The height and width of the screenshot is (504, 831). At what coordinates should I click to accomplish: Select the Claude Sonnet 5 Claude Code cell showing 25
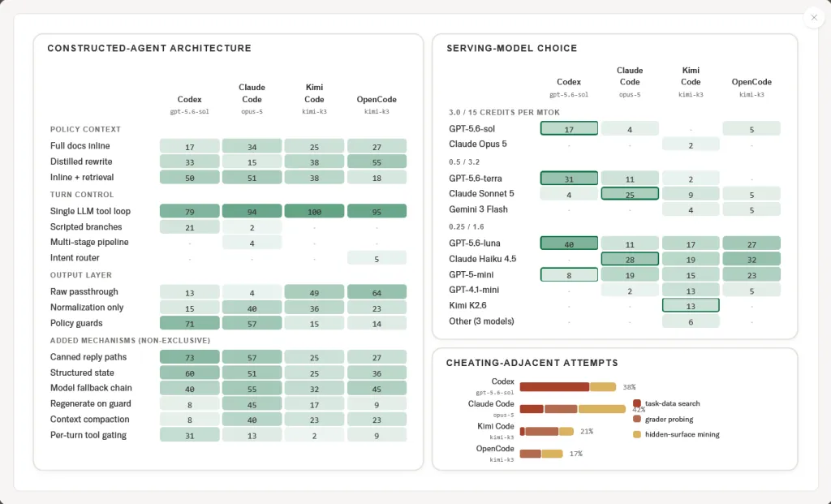tap(630, 194)
